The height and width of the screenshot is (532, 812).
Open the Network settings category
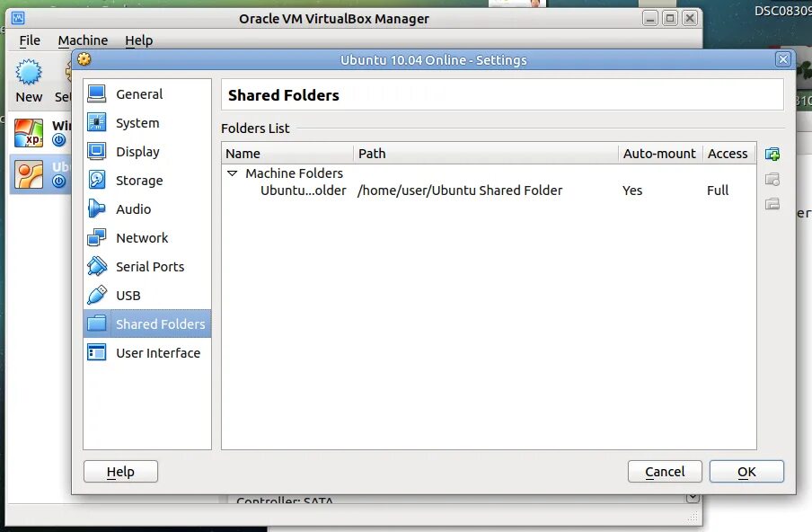147,238
